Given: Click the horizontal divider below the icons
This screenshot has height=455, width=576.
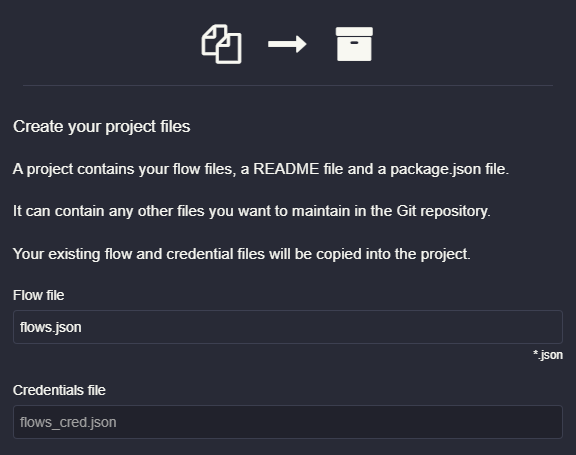Looking at the screenshot, I should (288, 86).
